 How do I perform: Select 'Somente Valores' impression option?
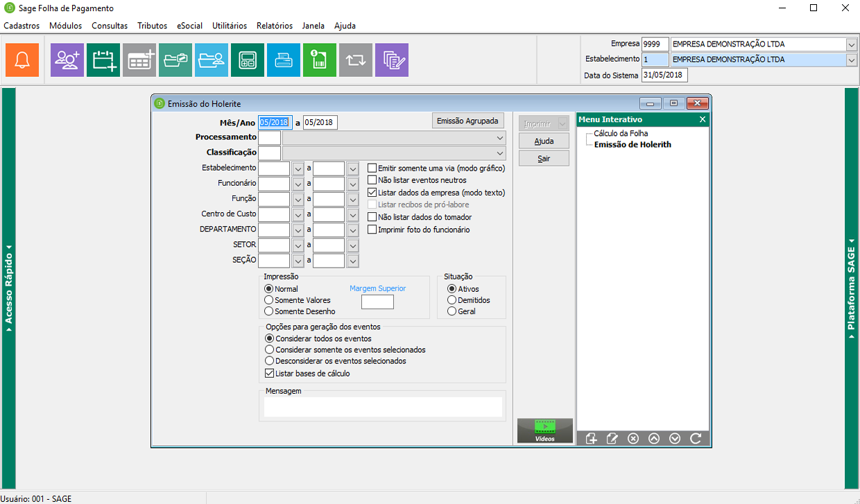[269, 300]
